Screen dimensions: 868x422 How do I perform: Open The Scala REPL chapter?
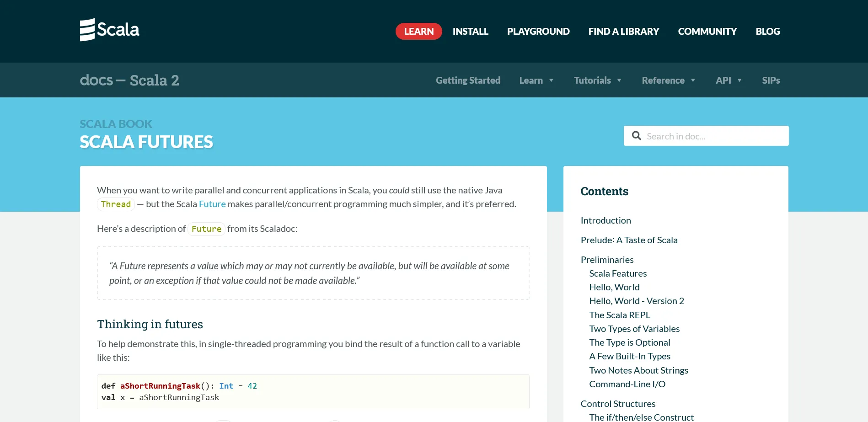[620, 315]
